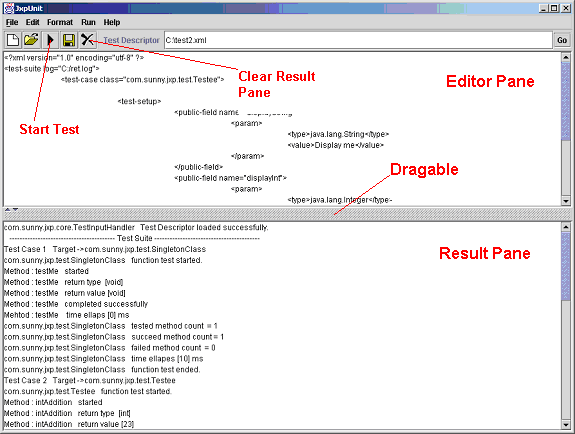Open the Format menu
Image resolution: width=575 pixels, height=434 pixels.
click(x=60, y=22)
